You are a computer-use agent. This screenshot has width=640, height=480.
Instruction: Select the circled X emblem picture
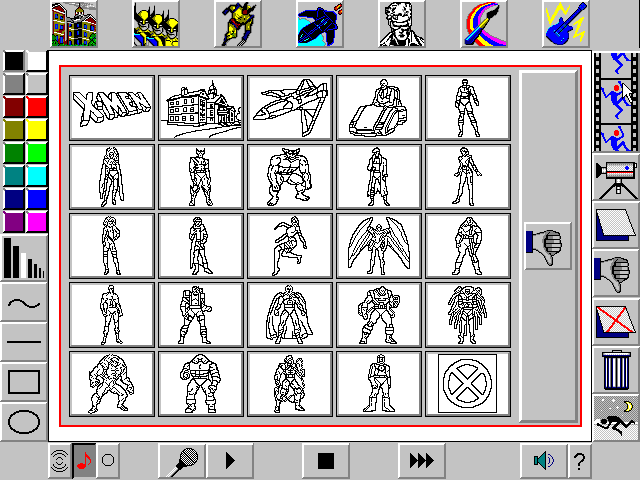pos(468,384)
